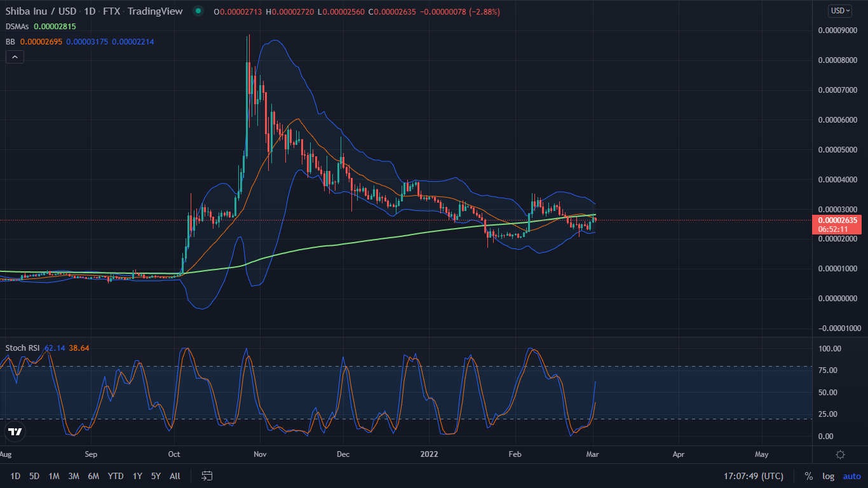Click the 2022 label on time axis
Viewport: 868px width, 488px height.
coord(429,454)
